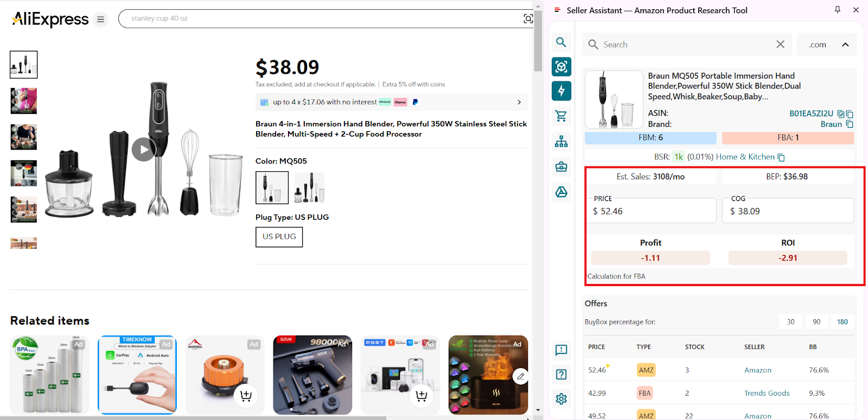868x420 pixels.
Task: Add the PGST alarm kit item to cart
Action: [x=421, y=396]
